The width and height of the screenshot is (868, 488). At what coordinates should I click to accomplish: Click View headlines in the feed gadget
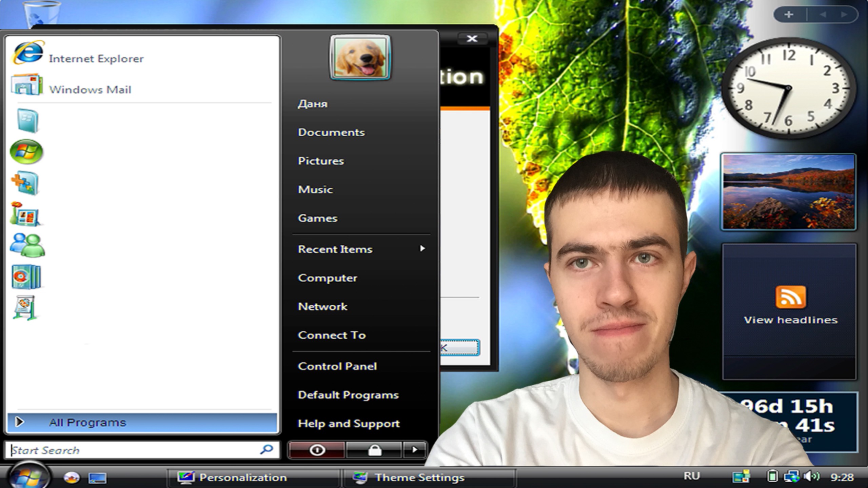point(791,320)
